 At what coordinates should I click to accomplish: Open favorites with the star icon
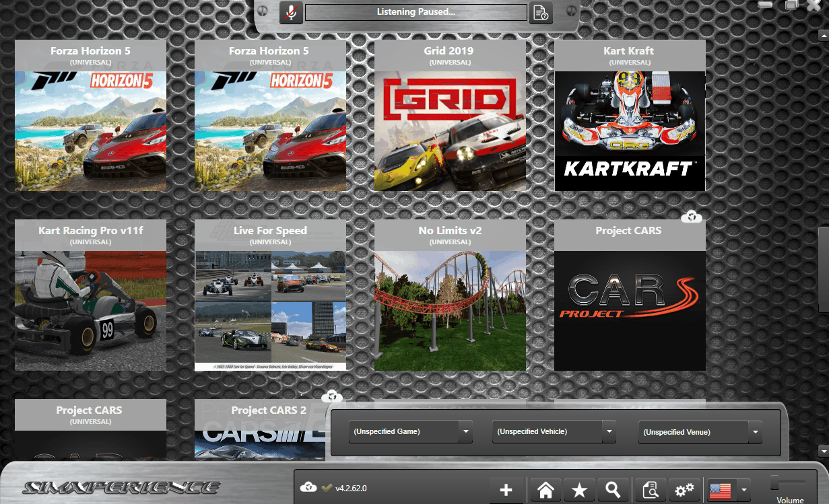[579, 491]
